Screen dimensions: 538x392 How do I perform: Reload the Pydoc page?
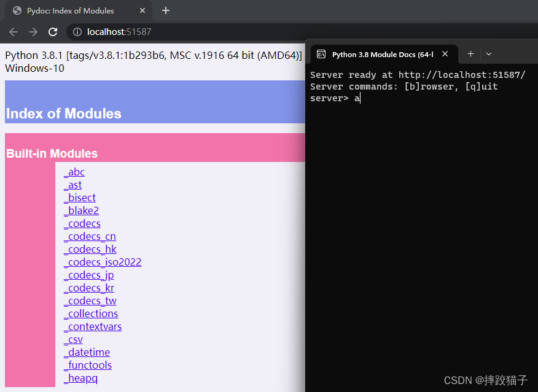(53, 32)
